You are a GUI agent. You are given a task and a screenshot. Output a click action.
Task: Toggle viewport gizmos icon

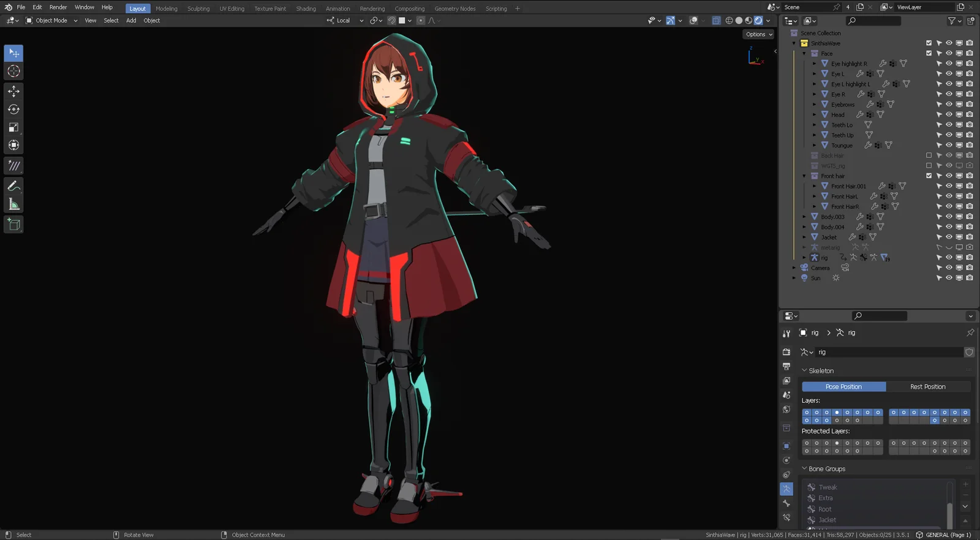click(x=670, y=20)
